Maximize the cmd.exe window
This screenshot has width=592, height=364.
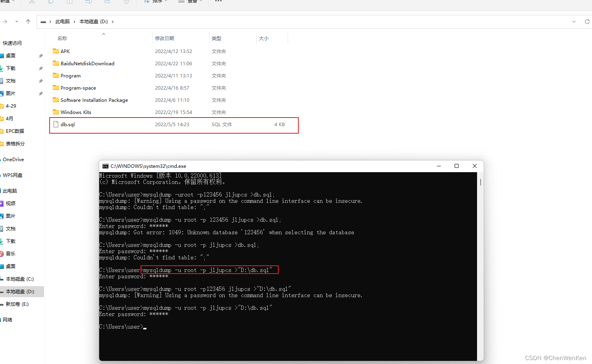tap(457, 166)
